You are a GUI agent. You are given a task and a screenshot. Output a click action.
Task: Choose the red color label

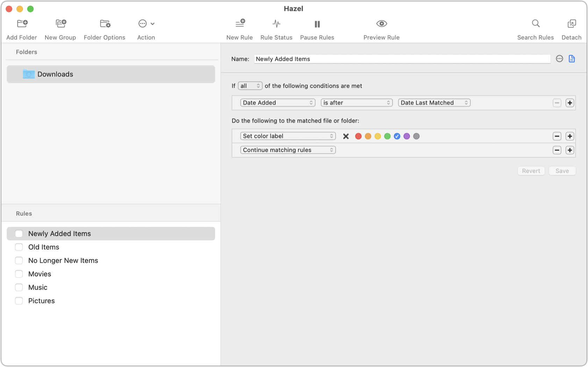pos(358,136)
